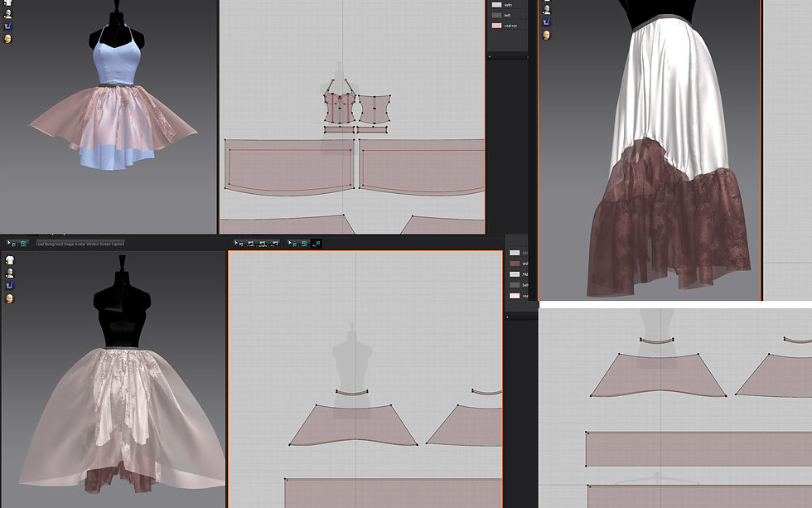The image size is (812, 508).
Task: Click Load Background Image Avatar Window Screen Capture bar
Action: pyautogui.click(x=80, y=244)
